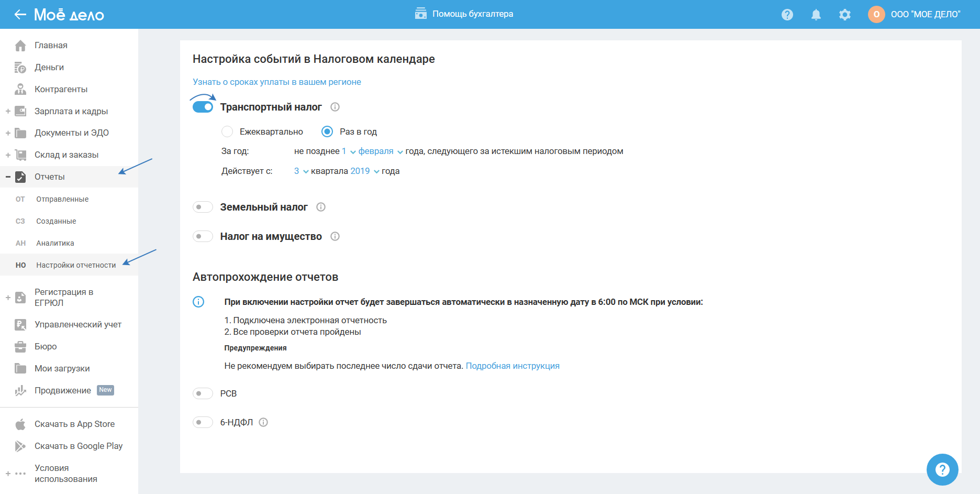The image size is (980, 494).
Task: Disable the Транспортный налог toggle
Action: [203, 107]
